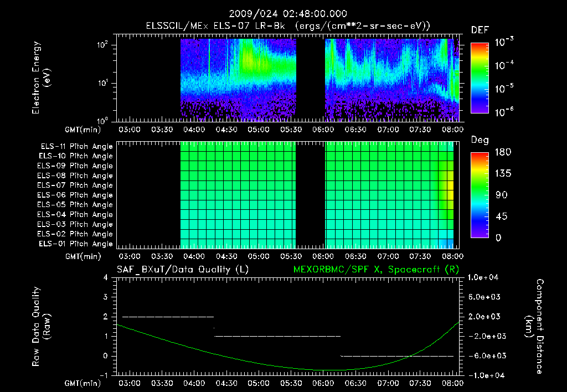Click the 06:30 time label under pitch angle panel
This screenshot has height=392, width=567.
(355, 257)
